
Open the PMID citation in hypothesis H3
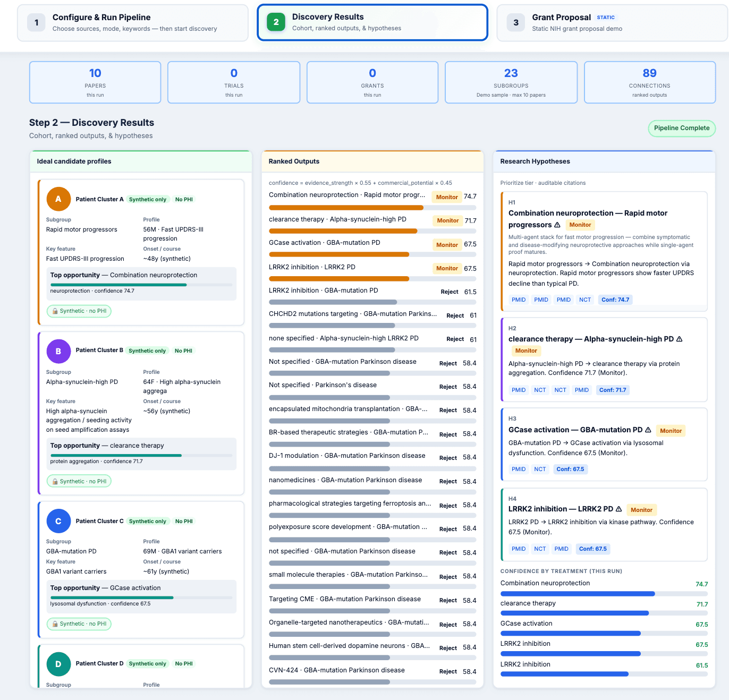519,469
